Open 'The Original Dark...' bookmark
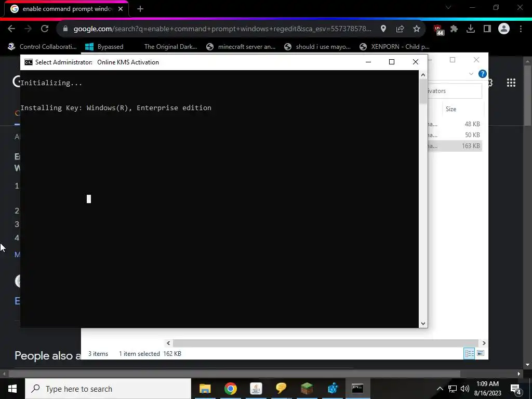 coord(170,46)
